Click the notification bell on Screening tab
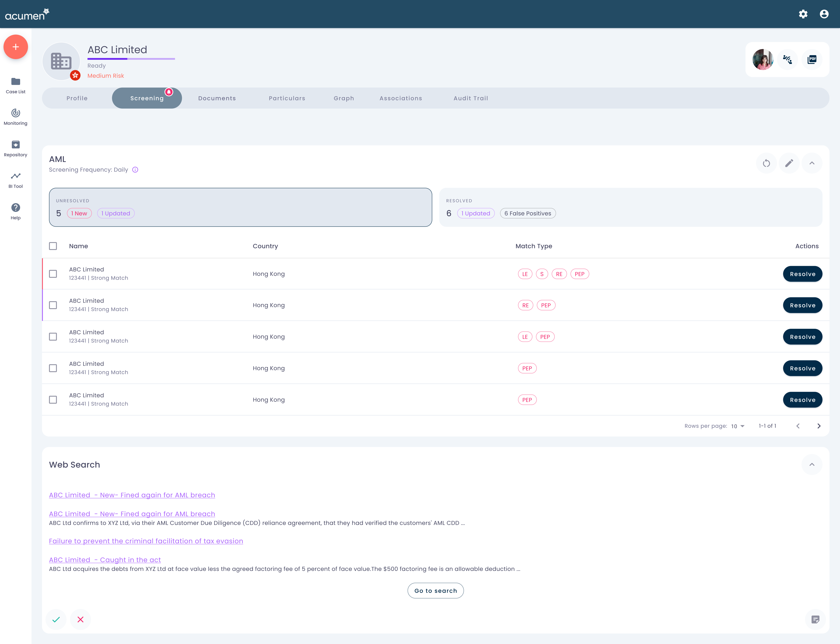 pos(169,92)
